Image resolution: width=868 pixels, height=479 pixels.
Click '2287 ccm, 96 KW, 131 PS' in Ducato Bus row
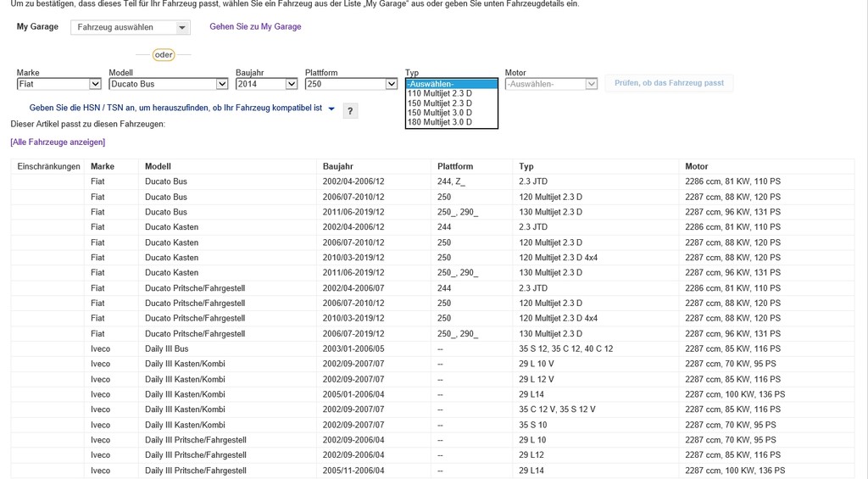click(732, 212)
